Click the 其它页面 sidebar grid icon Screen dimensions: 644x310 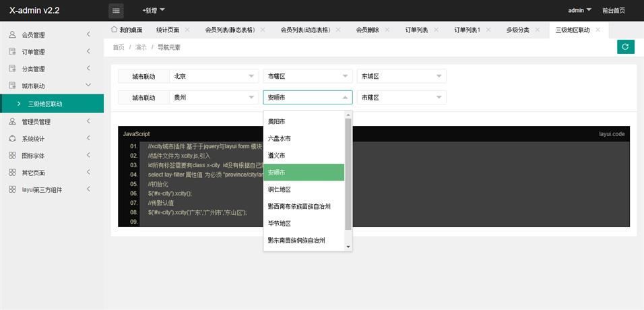12,173
